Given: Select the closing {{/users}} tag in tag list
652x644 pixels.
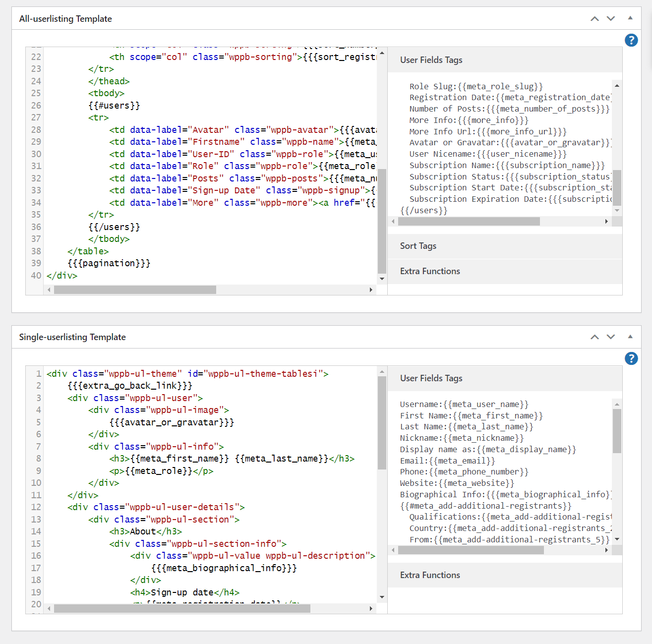Looking at the screenshot, I should pos(424,210).
